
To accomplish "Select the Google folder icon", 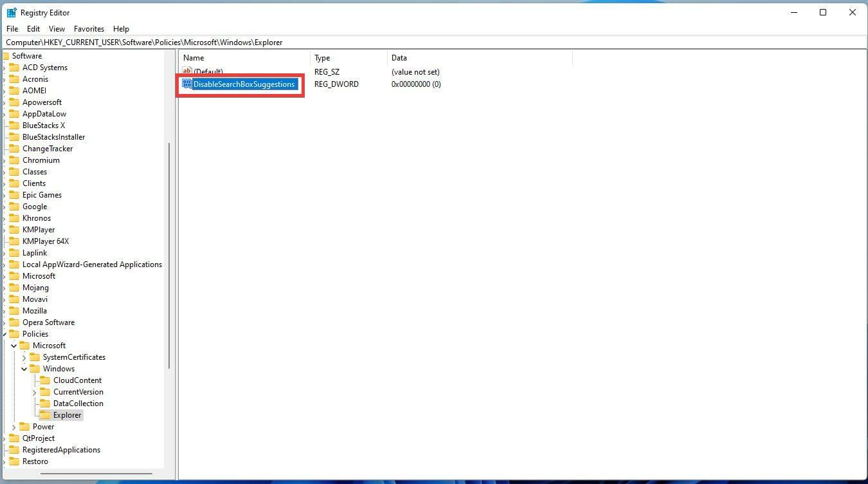I will coord(14,206).
